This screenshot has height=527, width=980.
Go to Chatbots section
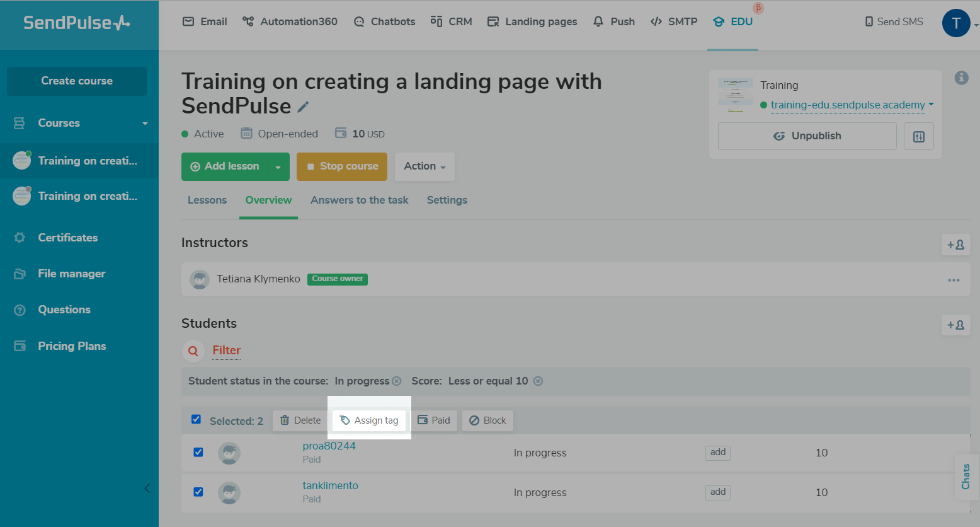tap(384, 21)
